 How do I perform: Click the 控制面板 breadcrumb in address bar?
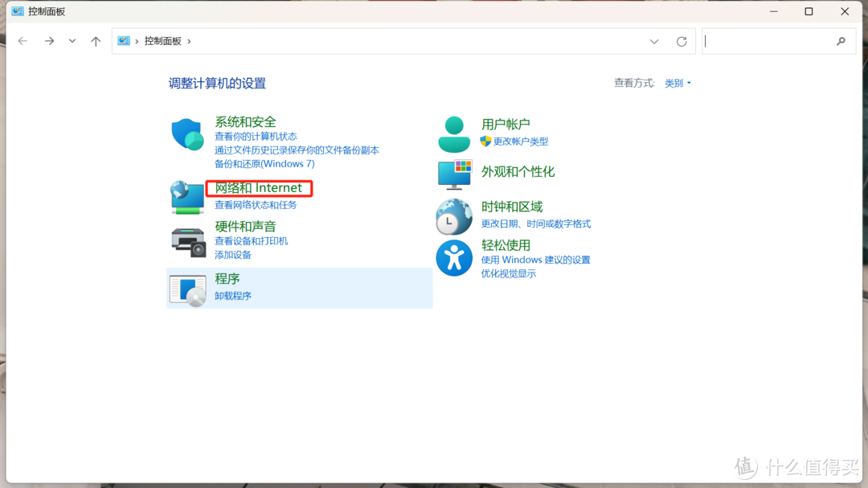(x=162, y=41)
